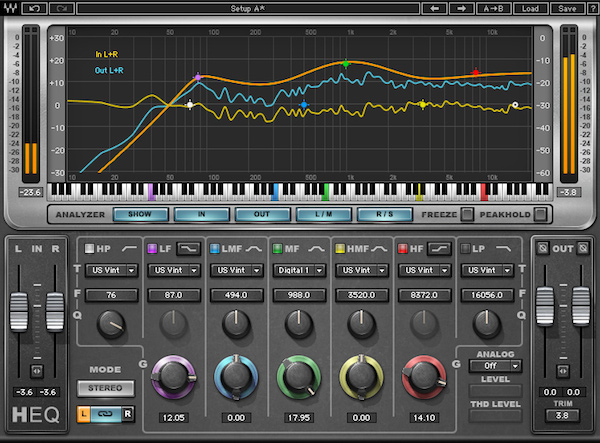This screenshot has height=443, width=600.
Task: Click the HP filter slope shape icon
Action: 128,248
